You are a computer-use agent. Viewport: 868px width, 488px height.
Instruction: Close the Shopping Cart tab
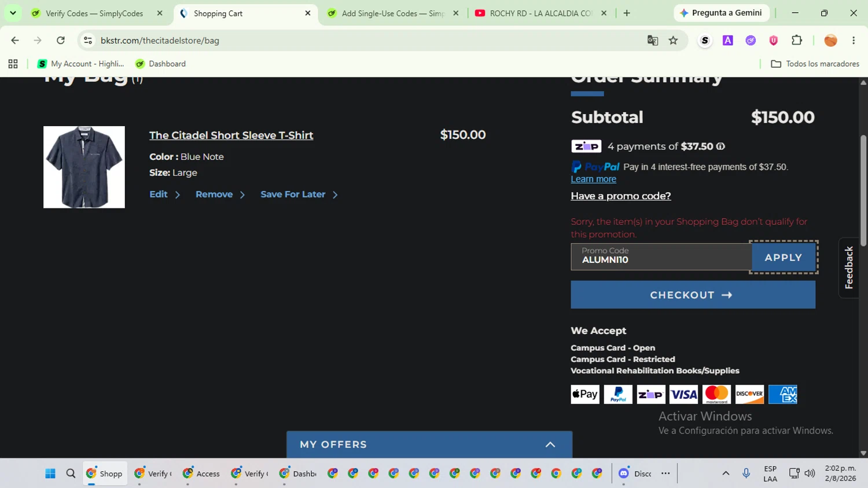click(x=308, y=13)
